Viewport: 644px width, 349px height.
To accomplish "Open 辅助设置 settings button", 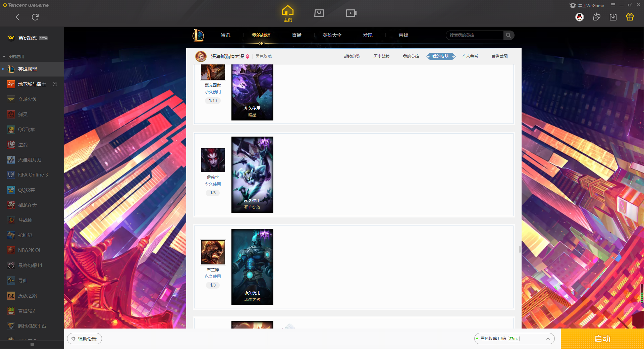I will (x=85, y=339).
